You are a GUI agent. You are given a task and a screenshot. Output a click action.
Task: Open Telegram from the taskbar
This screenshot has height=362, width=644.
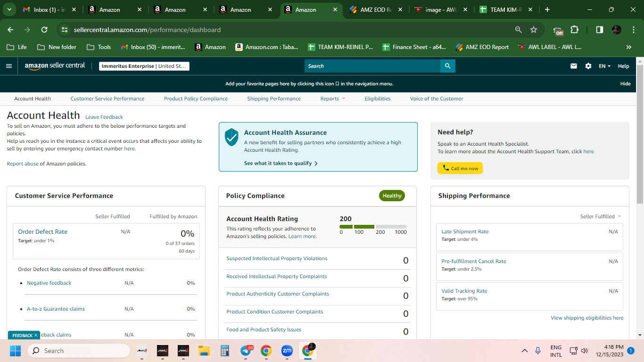point(246,351)
